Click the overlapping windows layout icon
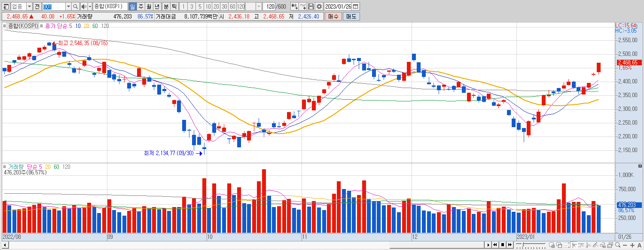This screenshot has height=250, width=644. coord(559,245)
